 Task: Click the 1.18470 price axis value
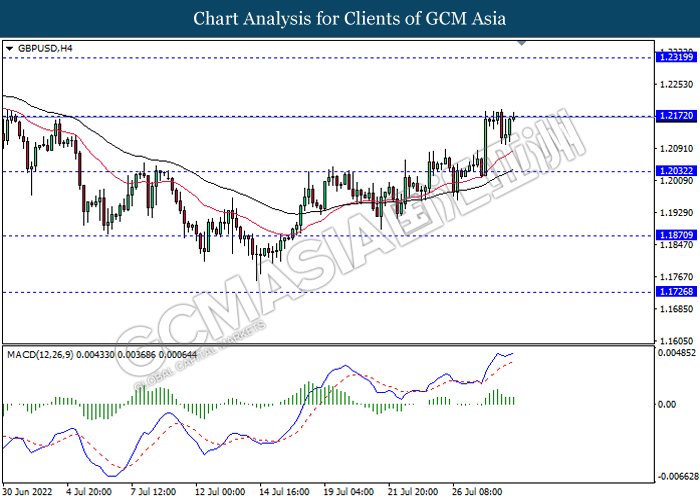676,245
